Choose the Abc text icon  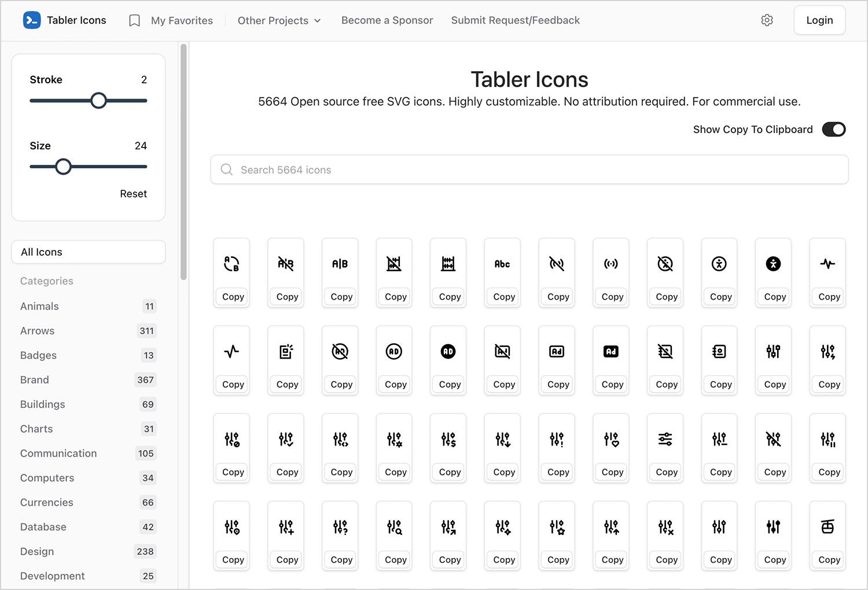[502, 264]
